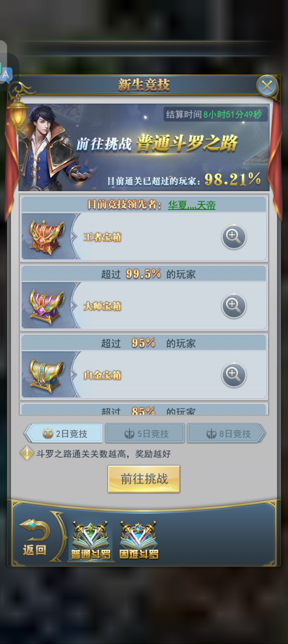The height and width of the screenshot is (644, 288).
Task: Open the leading player link 华夏灬天帝
Action: click(192, 205)
